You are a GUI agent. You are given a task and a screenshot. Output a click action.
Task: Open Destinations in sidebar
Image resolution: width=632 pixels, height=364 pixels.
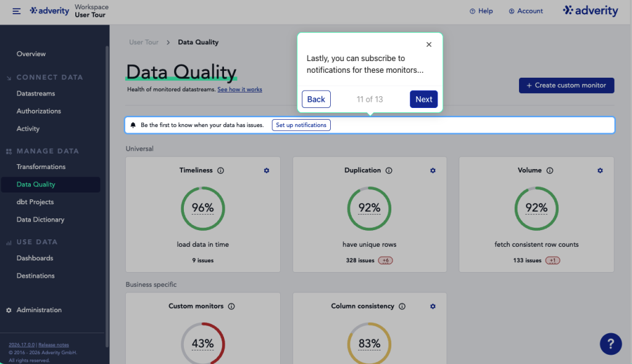(x=35, y=276)
